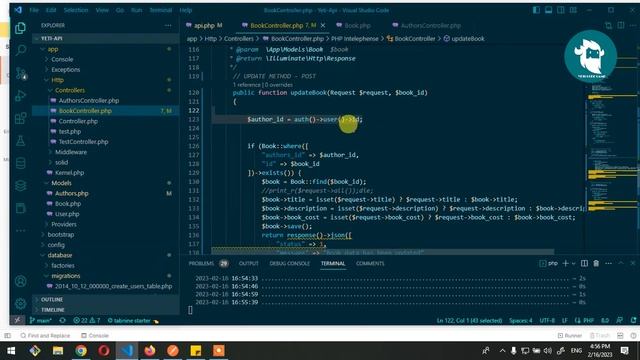Toggle secondary side bar layout icon
640x360 pixels.
pos(561,10)
